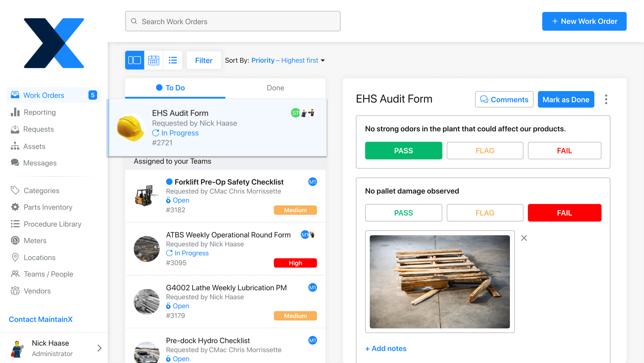
Task: Select the To Do tab
Action: [x=175, y=88]
